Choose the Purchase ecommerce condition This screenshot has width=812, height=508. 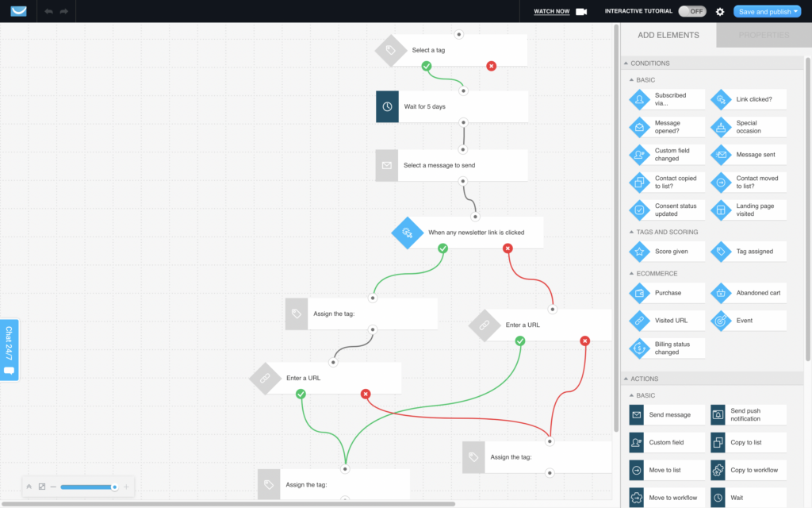pos(667,293)
